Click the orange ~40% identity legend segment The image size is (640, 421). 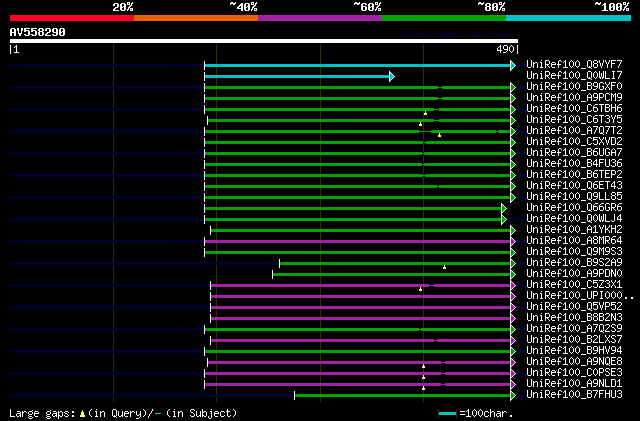point(196,18)
